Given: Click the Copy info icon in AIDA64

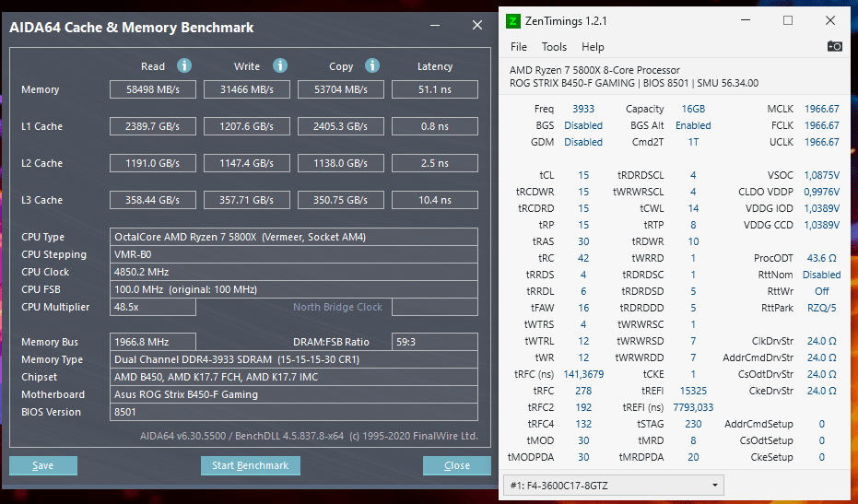Looking at the screenshot, I should [x=372, y=65].
